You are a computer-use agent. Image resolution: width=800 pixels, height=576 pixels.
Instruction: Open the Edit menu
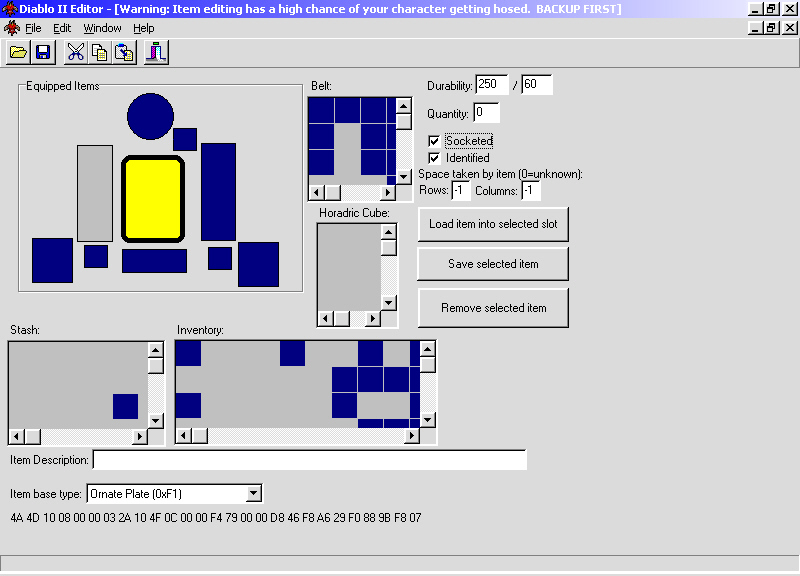pyautogui.click(x=62, y=28)
